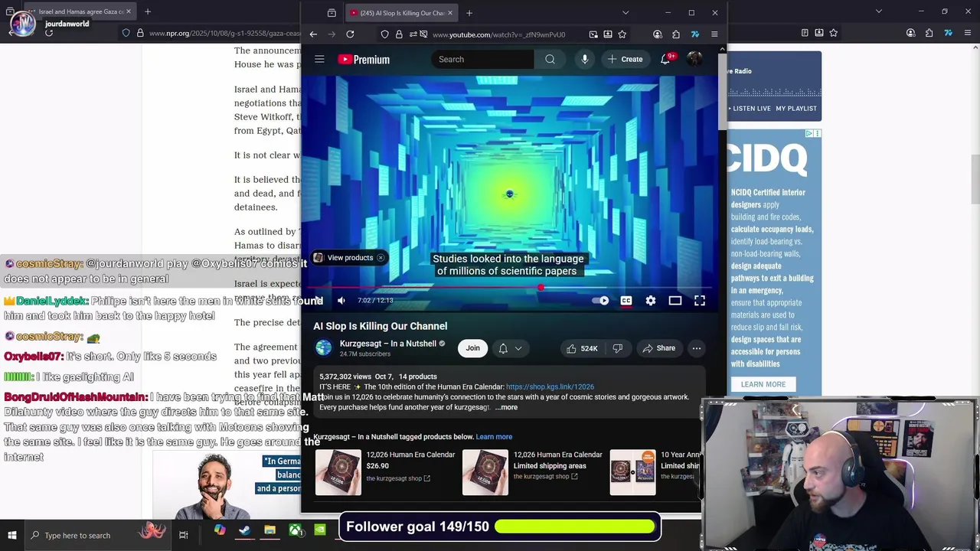Screen dimensions: 980x551
Task: List all tabs in NPR window
Action: pyautogui.click(x=879, y=11)
